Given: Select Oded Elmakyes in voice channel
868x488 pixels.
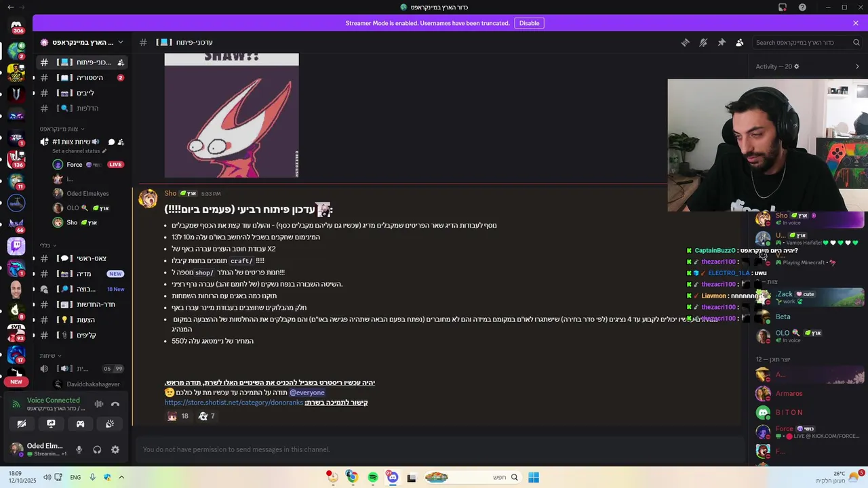Looking at the screenshot, I should (87, 194).
